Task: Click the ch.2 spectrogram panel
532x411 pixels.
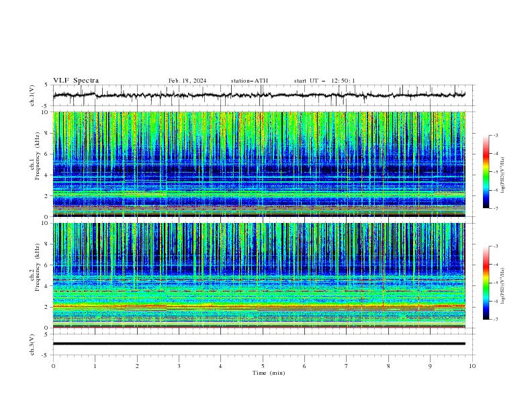Action: coord(259,275)
